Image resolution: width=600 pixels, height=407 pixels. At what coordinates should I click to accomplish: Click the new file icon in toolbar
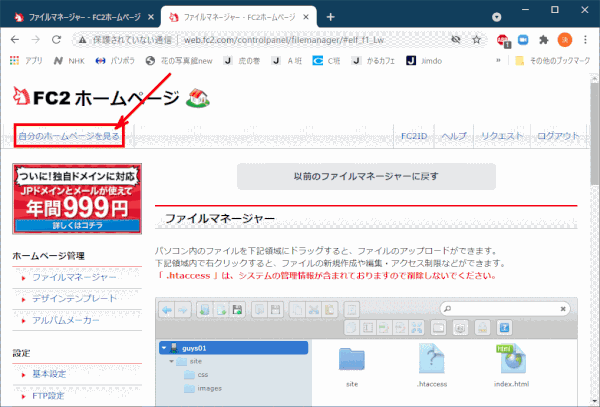pos(221,310)
